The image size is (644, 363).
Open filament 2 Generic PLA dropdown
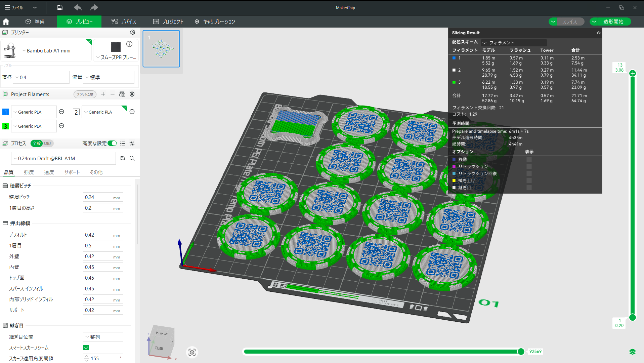coord(105,112)
